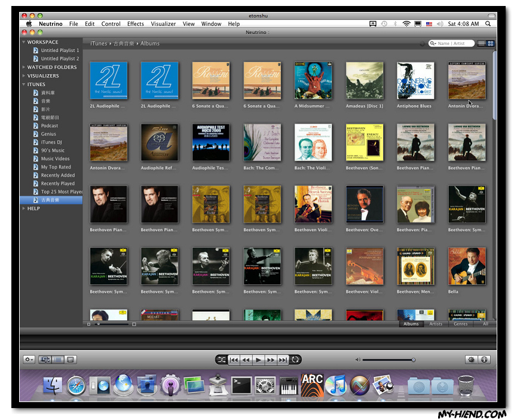
Task: Select the list view-mode icon in bottom toolbar
Action: pyautogui.click(x=58, y=359)
